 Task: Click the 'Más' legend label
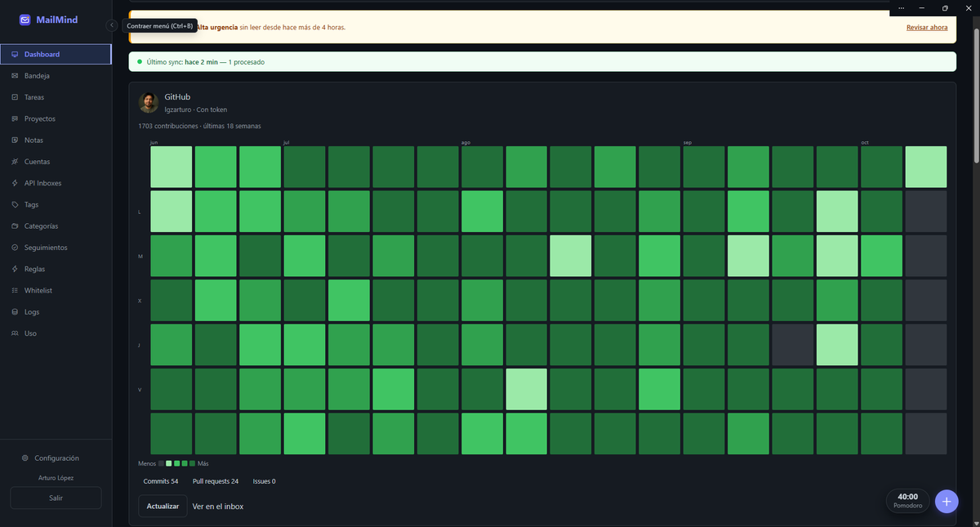click(x=203, y=463)
